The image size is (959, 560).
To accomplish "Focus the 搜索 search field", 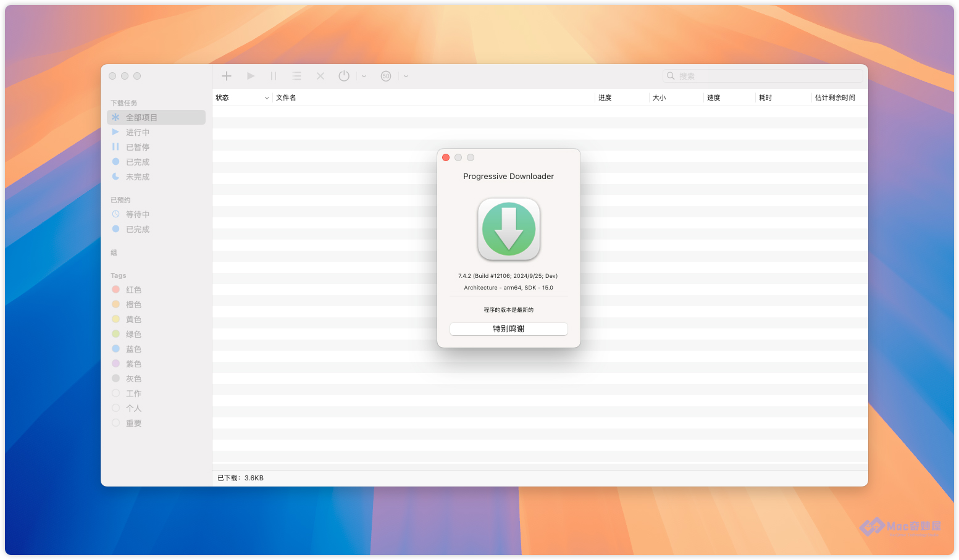I will pyautogui.click(x=763, y=76).
